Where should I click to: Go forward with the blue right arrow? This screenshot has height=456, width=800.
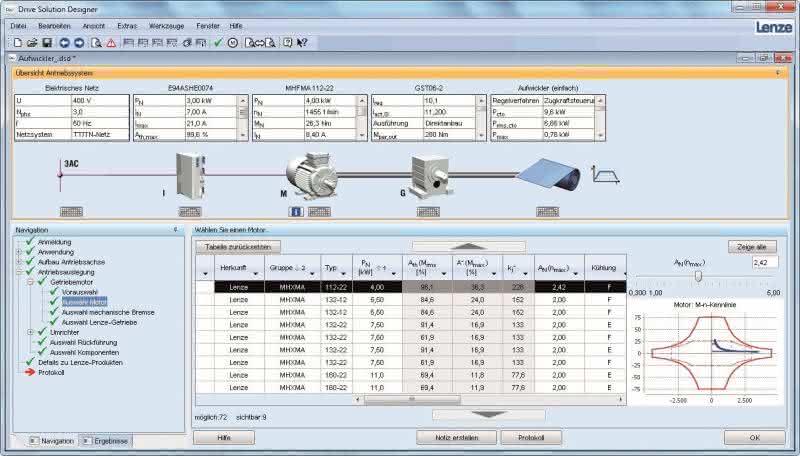tap(79, 43)
